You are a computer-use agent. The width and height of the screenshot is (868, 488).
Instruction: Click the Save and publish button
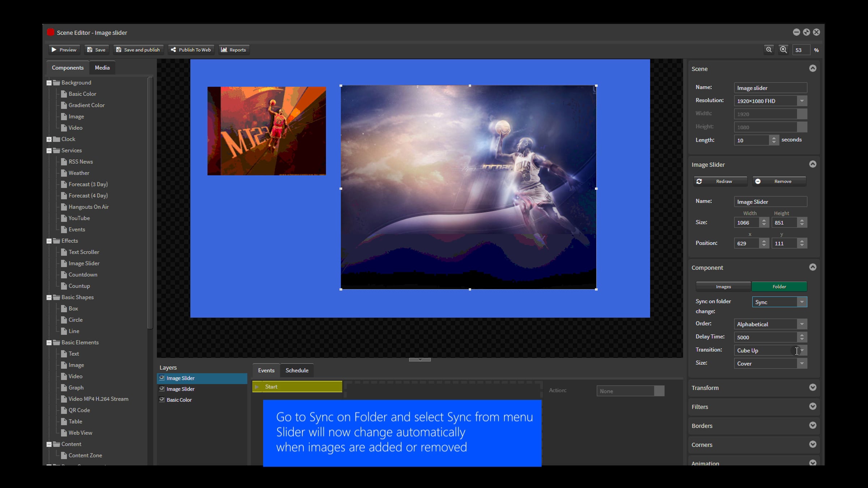(138, 50)
